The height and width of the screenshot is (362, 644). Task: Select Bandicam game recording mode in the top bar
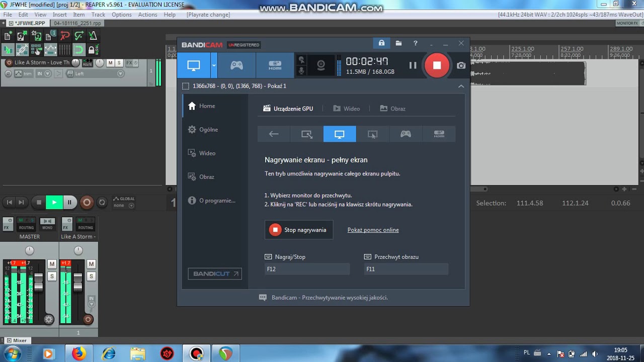(x=236, y=65)
